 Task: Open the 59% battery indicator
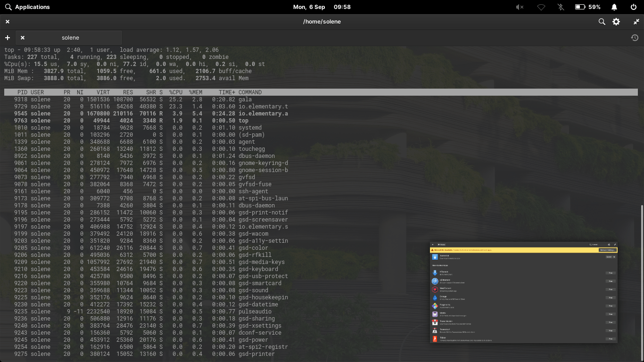tap(588, 7)
